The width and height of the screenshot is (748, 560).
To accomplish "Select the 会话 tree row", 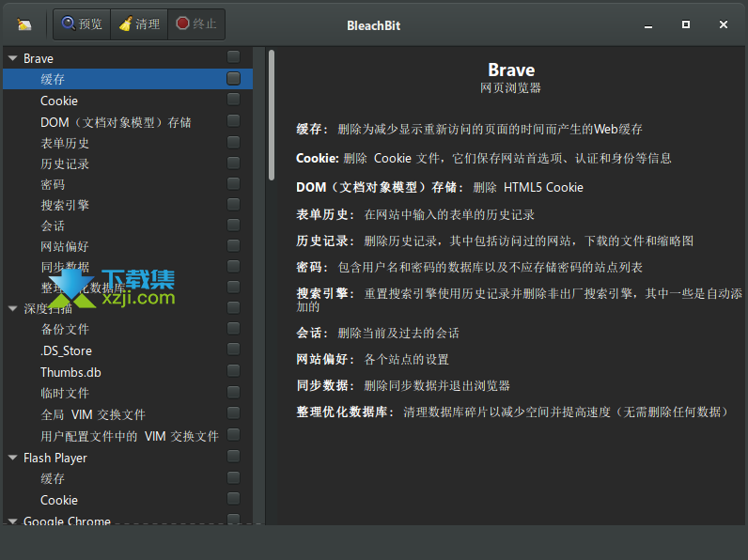I will [128, 226].
